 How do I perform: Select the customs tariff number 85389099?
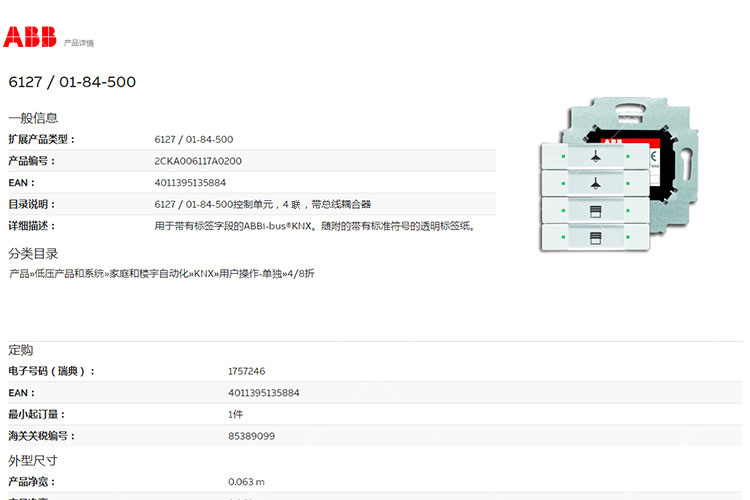(251, 436)
